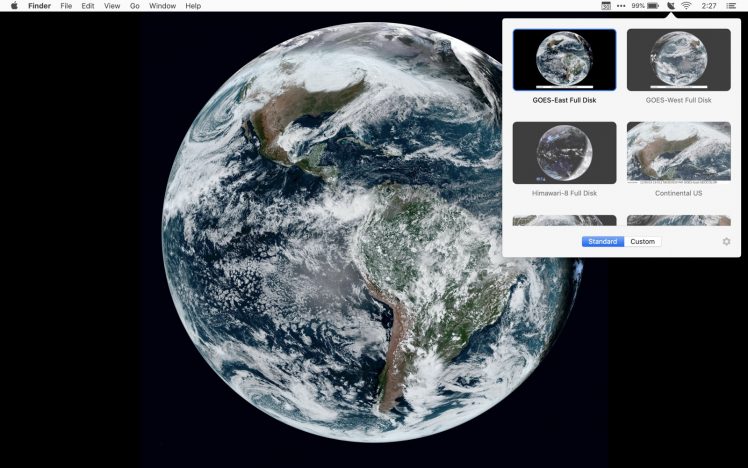Click the three-dots menu bar icon
The image size is (748, 468).
coord(621,6)
